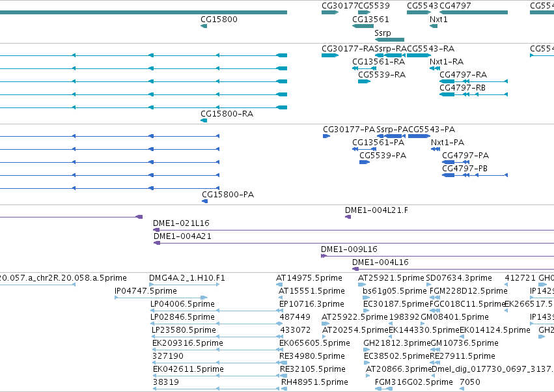
Task: Select the Nxt1-RA transcript label
Action: 447,62
